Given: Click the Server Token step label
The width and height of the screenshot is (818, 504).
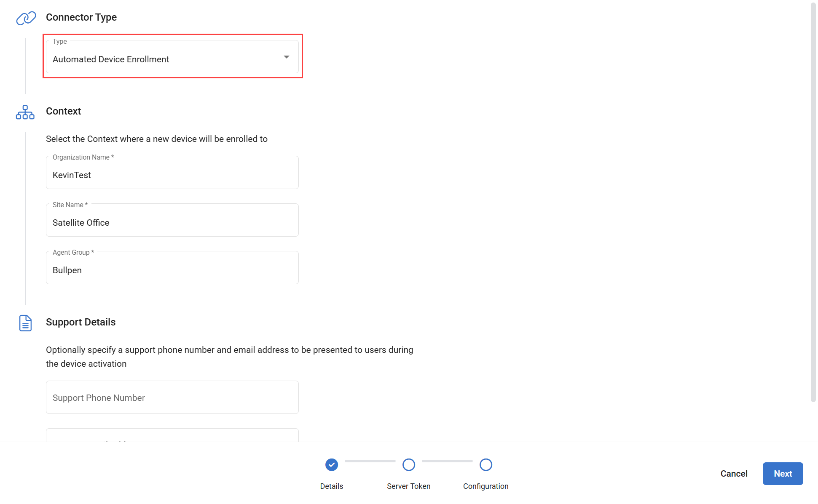Looking at the screenshot, I should click(409, 486).
